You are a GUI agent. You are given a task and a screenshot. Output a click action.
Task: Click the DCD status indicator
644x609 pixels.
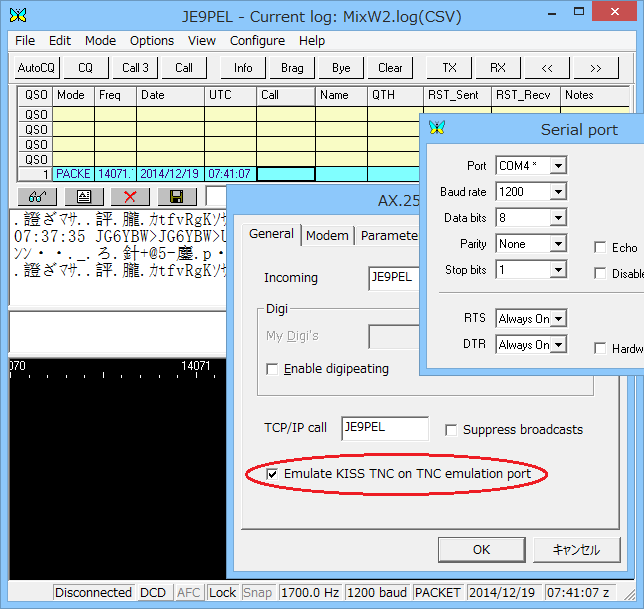pyautogui.click(x=153, y=593)
